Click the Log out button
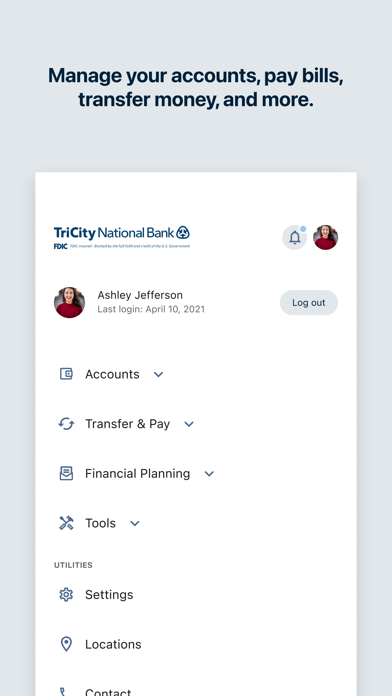392x696 pixels. click(x=309, y=303)
